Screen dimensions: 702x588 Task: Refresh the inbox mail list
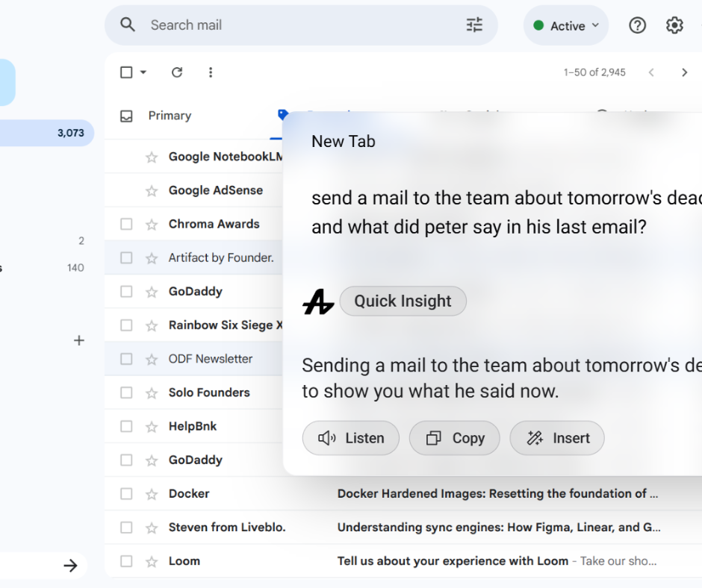tap(177, 72)
